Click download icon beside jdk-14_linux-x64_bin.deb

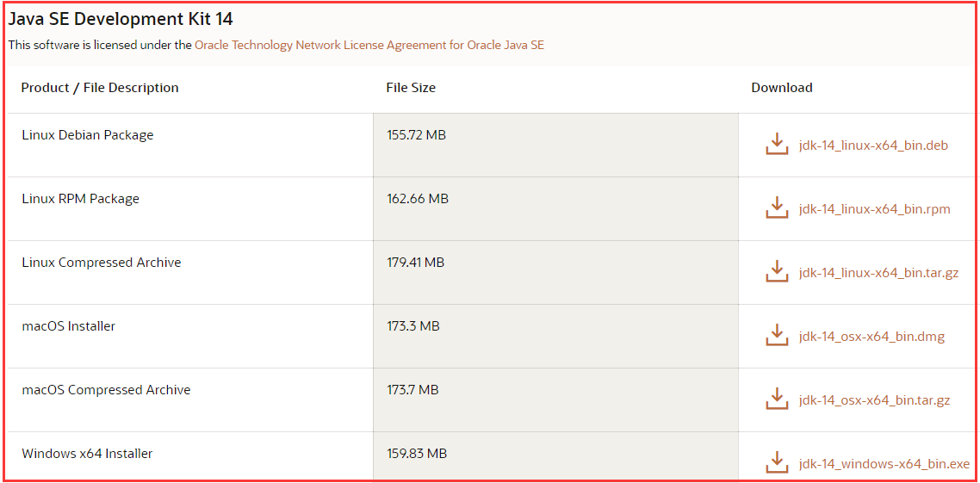click(777, 144)
